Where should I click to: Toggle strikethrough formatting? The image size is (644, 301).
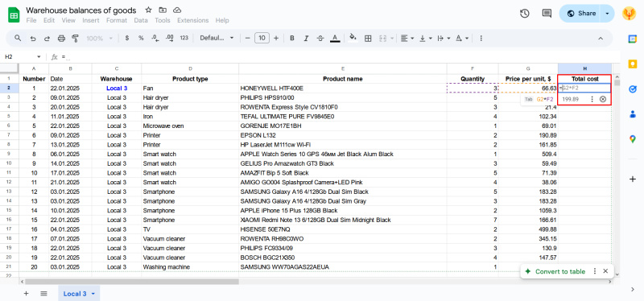[320, 38]
